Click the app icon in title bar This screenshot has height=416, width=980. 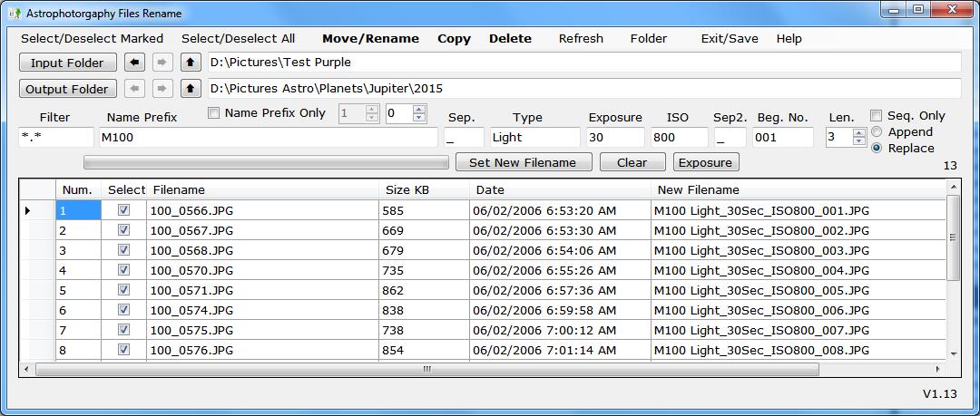(x=14, y=14)
